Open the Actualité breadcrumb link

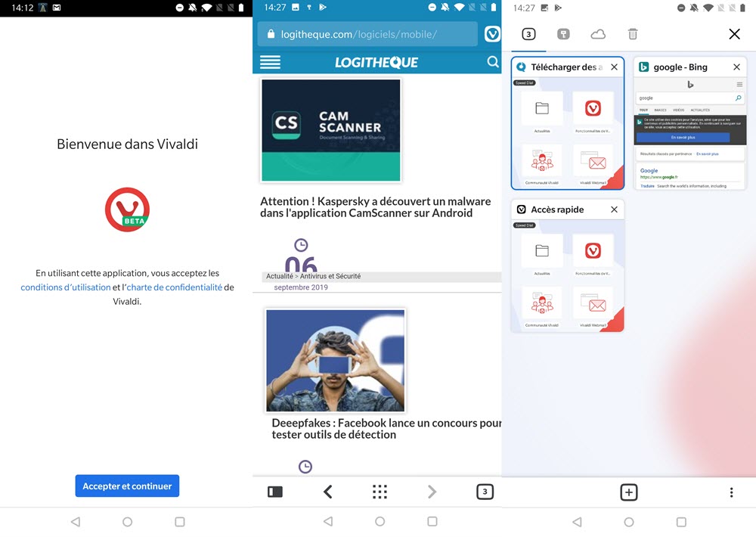(280, 276)
